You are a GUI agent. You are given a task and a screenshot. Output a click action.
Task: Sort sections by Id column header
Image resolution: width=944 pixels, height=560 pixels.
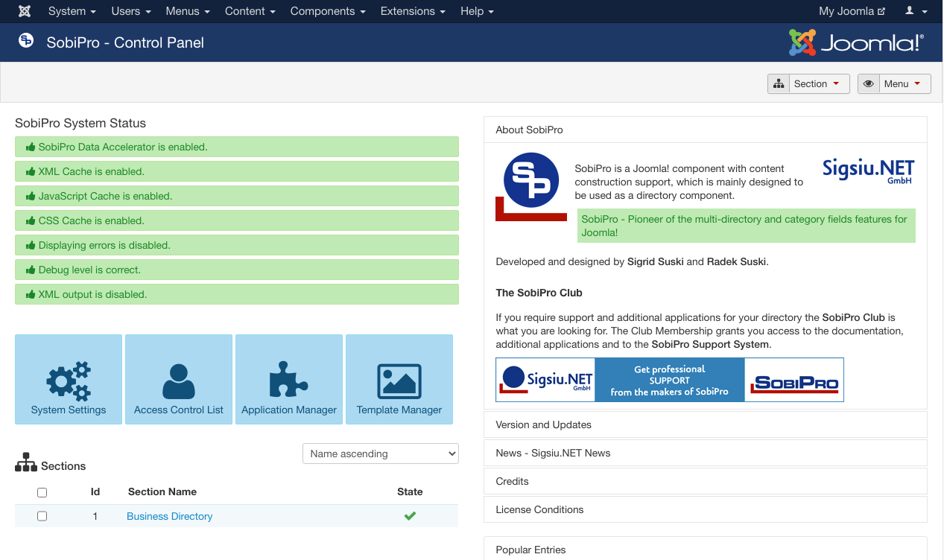pyautogui.click(x=95, y=491)
